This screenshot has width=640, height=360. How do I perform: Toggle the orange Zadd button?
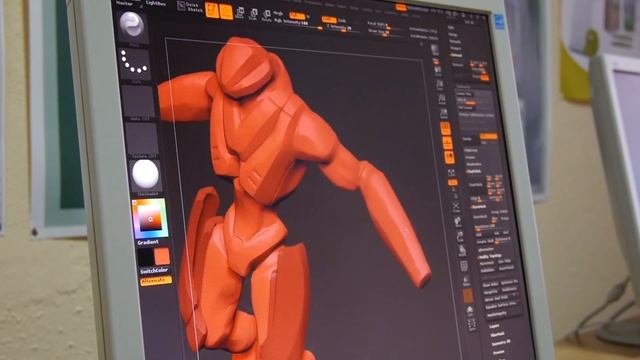pos(329,20)
